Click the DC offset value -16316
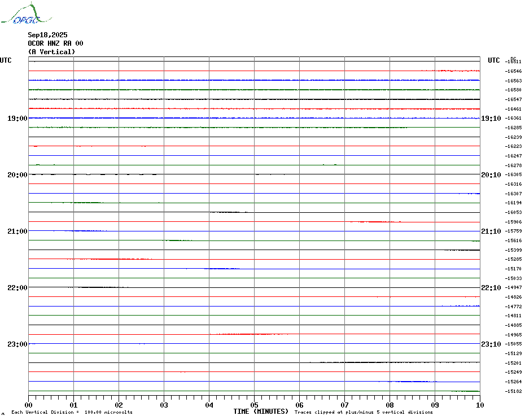525x420 pixels. (513, 184)
